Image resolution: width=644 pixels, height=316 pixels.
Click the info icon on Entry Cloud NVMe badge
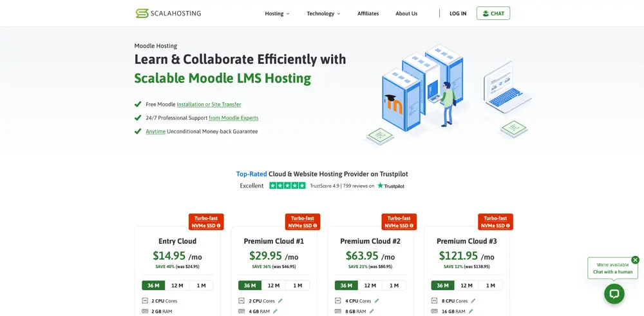[x=219, y=226]
